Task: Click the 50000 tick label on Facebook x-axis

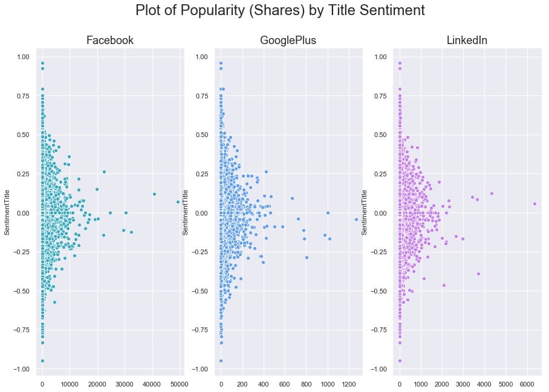Action: [179, 384]
